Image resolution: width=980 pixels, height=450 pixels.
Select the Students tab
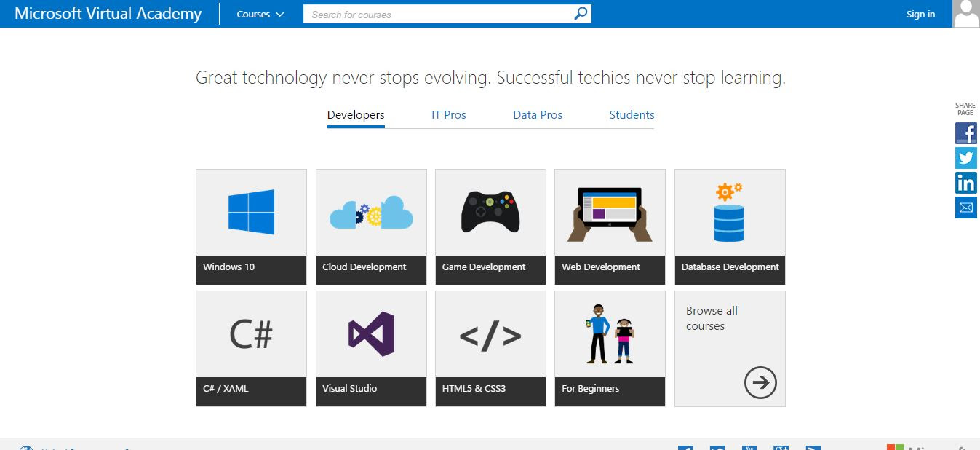[632, 114]
